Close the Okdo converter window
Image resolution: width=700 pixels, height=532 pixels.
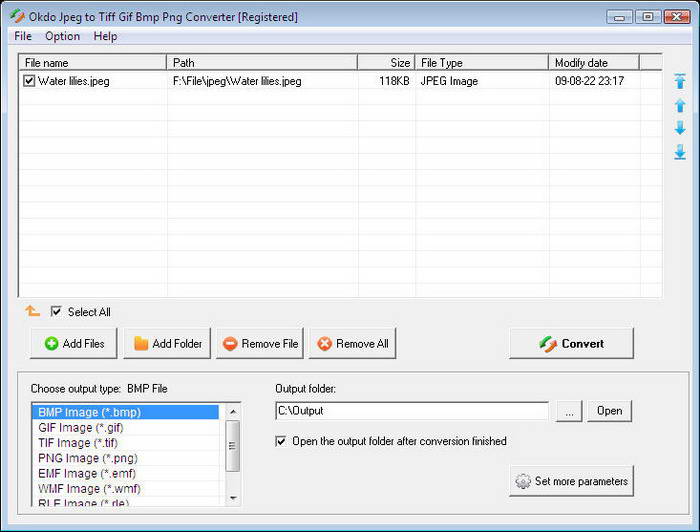[677, 17]
